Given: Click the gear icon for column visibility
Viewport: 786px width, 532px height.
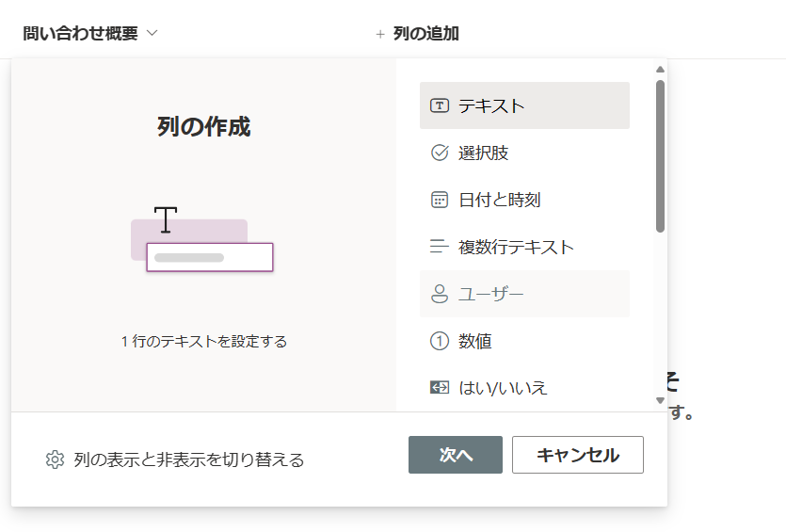Looking at the screenshot, I should [x=55, y=459].
